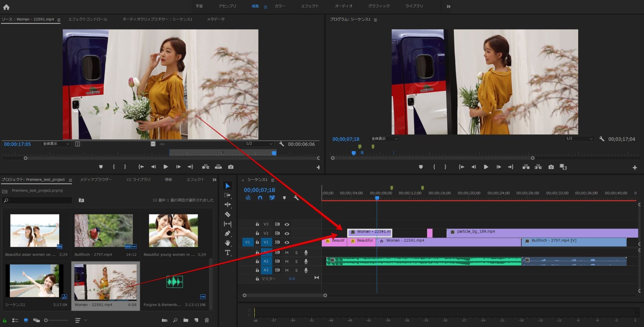The image size is (644, 327).
Task: Export frame from the Program monitor
Action: (551, 167)
